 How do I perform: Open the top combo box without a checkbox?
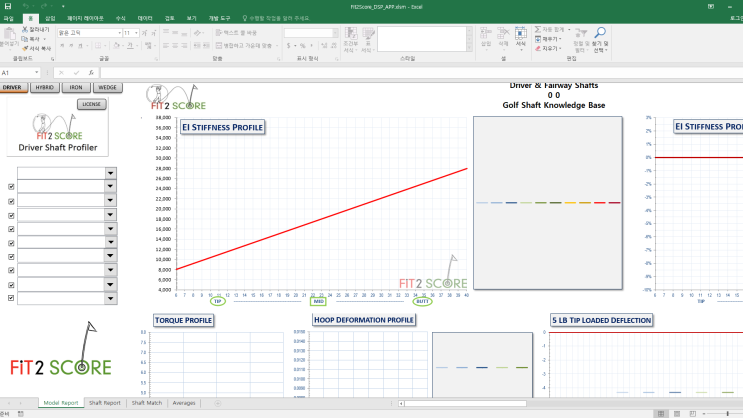pos(110,173)
